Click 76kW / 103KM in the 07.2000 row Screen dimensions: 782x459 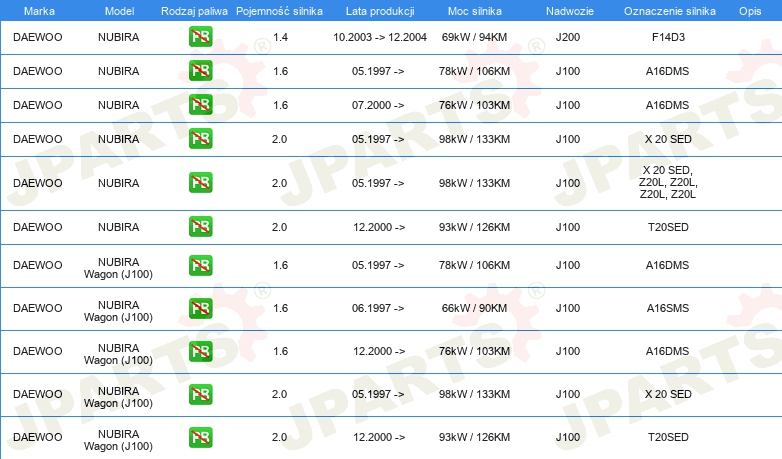tap(474, 105)
